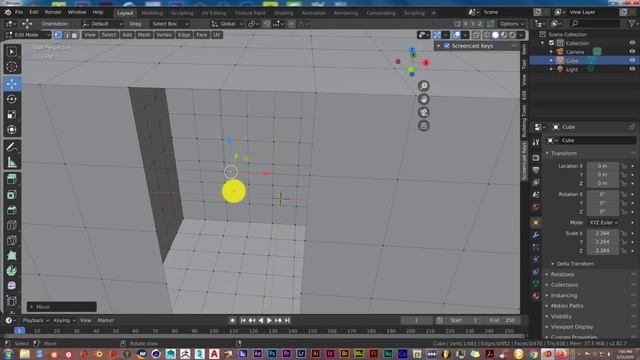Hide the Light with its eye icon
Image resolution: width=640 pixels, height=360 pixels.
point(632,69)
